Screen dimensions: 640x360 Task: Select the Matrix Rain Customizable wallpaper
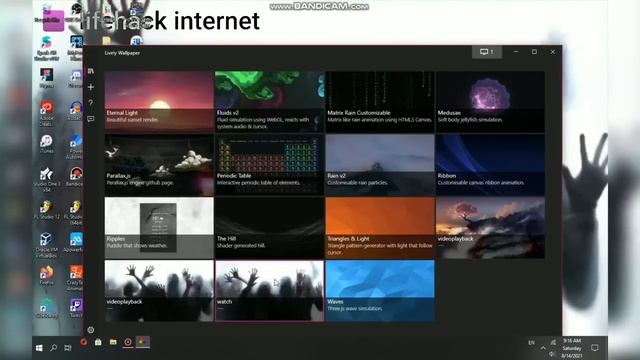coord(380,102)
